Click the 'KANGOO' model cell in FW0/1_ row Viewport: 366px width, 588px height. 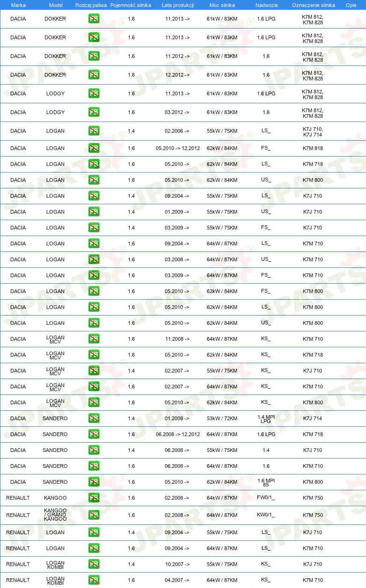55,498
